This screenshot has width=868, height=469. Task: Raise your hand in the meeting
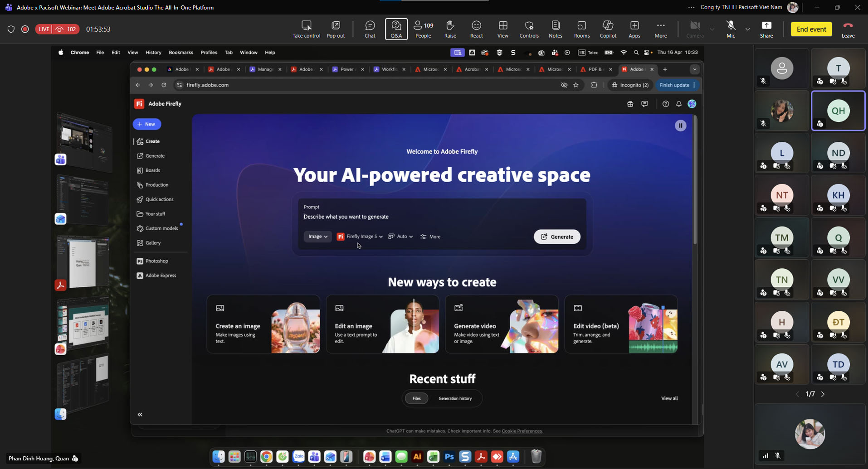[x=450, y=29]
